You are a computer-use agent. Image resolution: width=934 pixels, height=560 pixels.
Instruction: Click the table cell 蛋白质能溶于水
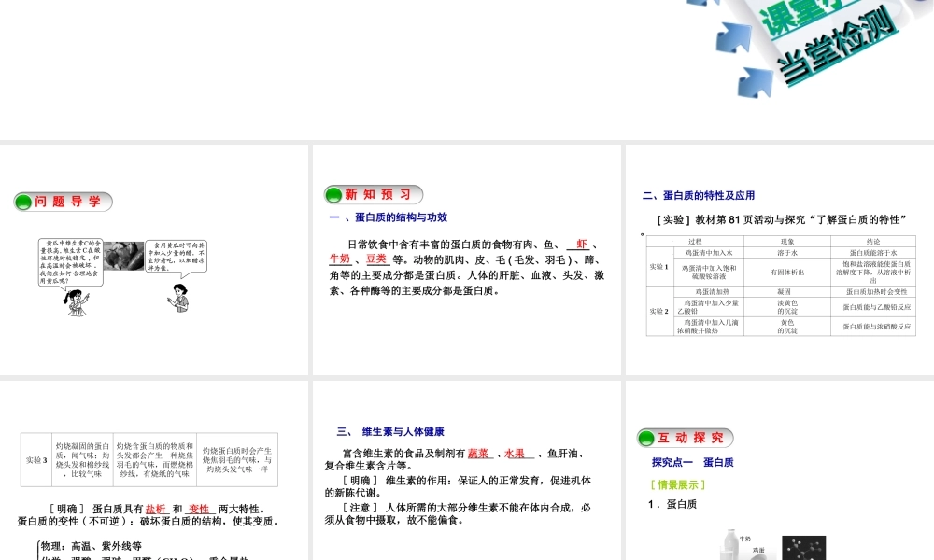pos(873,253)
